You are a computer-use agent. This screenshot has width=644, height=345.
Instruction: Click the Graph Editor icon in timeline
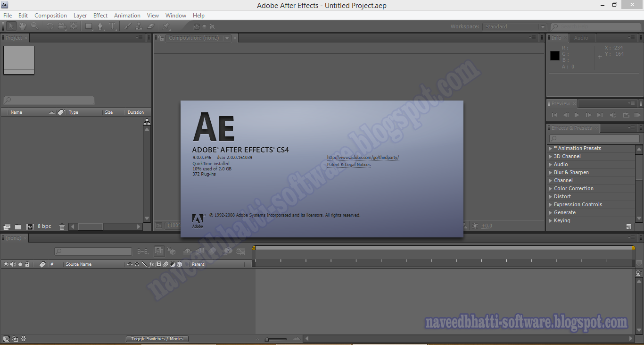tap(241, 252)
